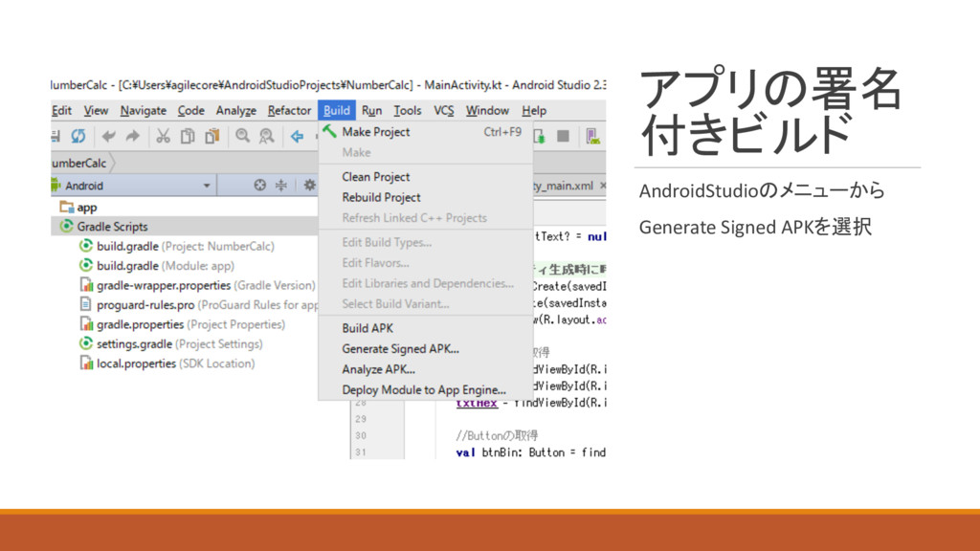Image resolution: width=980 pixels, height=551 pixels.
Task: Open the Navigate menu
Action: coord(144,111)
